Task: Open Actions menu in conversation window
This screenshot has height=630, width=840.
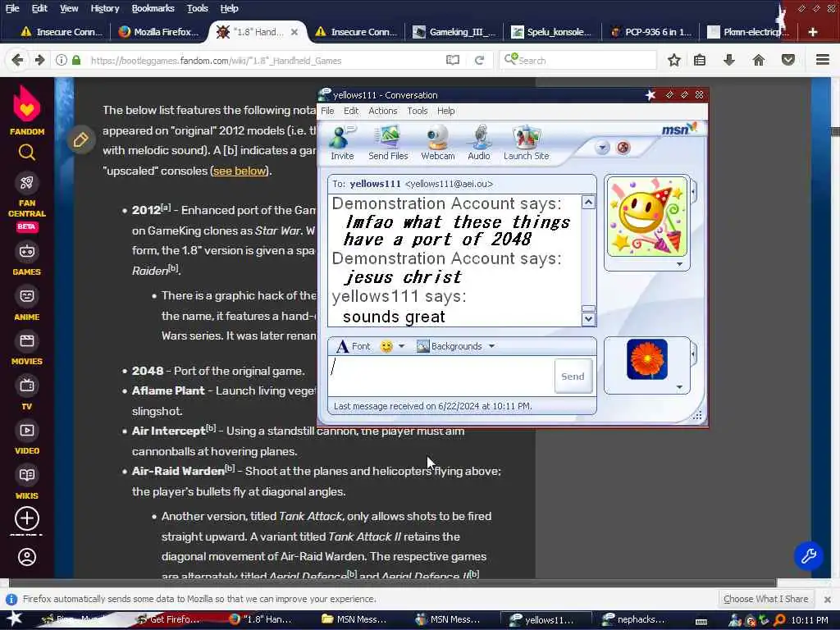Action: [382, 111]
